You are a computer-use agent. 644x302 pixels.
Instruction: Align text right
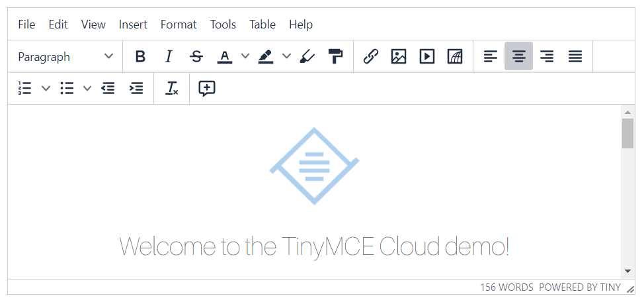(x=547, y=56)
